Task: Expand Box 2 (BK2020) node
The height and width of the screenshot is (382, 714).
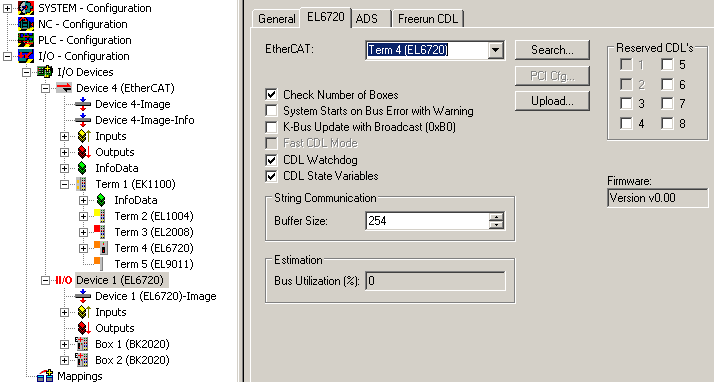Action: 65,360
